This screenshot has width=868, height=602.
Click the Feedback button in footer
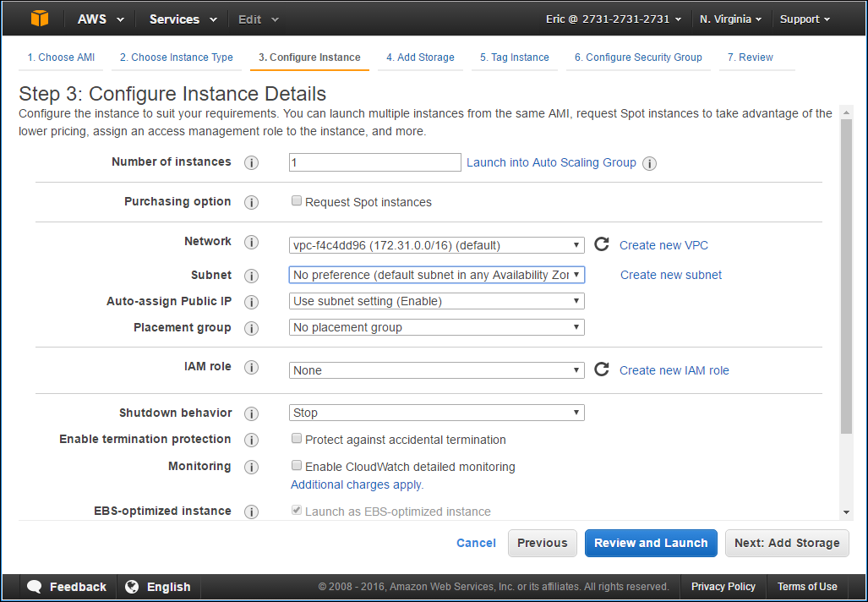pos(67,587)
